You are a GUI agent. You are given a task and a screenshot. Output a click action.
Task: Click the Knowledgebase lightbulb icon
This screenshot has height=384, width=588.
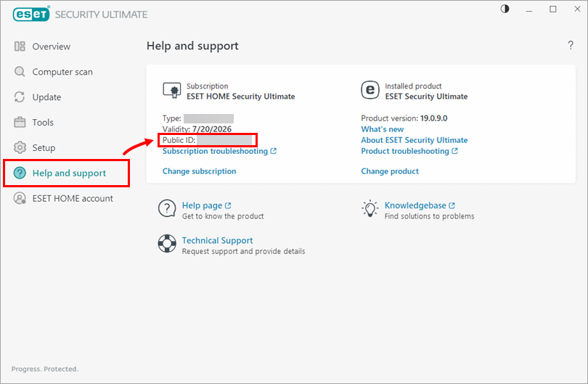(x=369, y=209)
